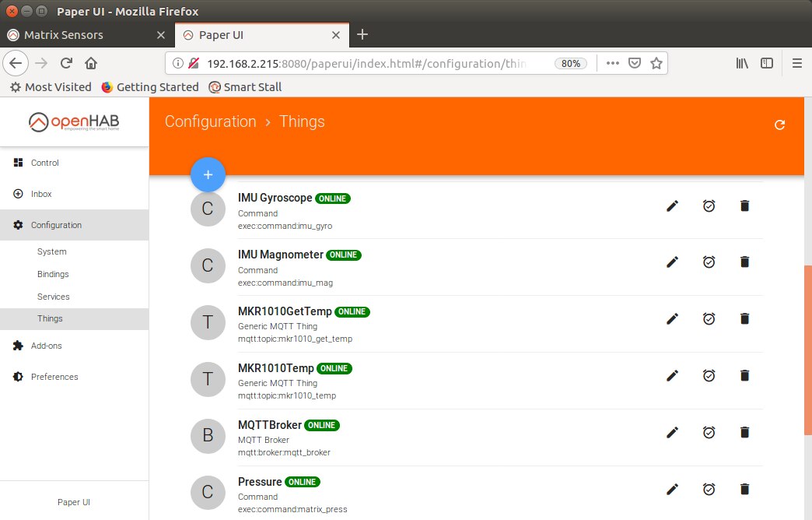
Task: Click the B avatar of MQTTBroker
Action: click(x=208, y=435)
